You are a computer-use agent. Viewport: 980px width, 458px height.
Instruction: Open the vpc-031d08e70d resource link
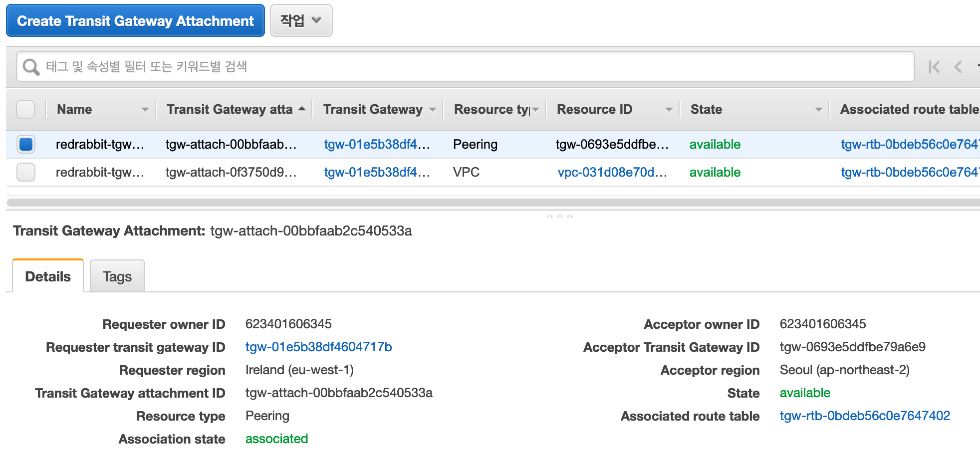[x=612, y=172]
